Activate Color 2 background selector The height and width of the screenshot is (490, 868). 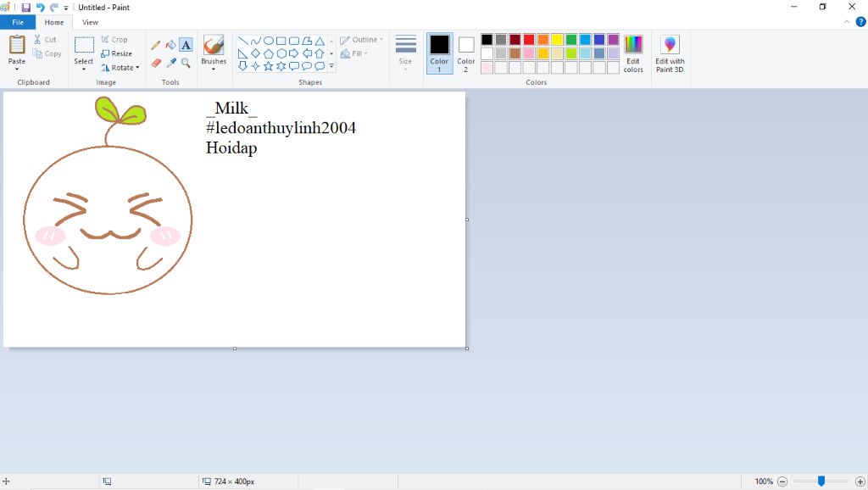[x=466, y=53]
